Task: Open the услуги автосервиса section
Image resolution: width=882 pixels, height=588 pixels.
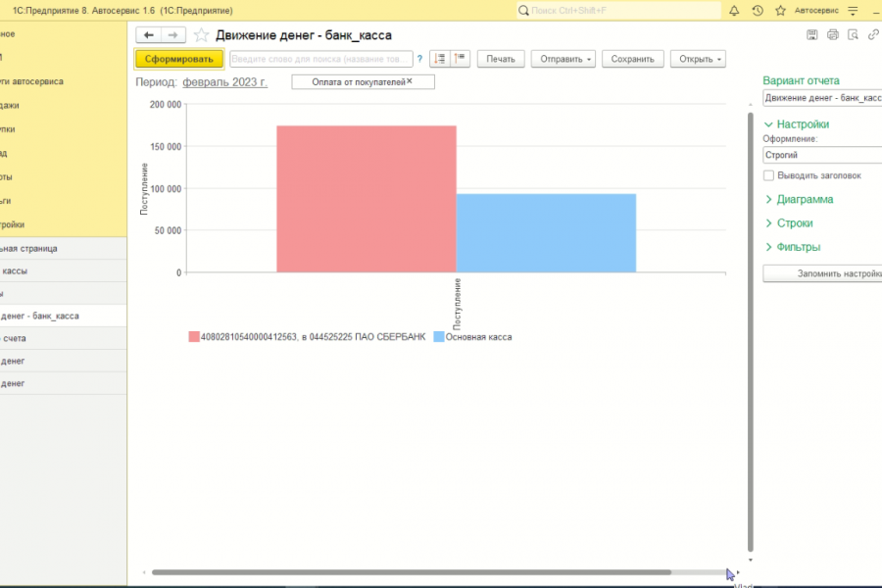Action: (x=63, y=81)
